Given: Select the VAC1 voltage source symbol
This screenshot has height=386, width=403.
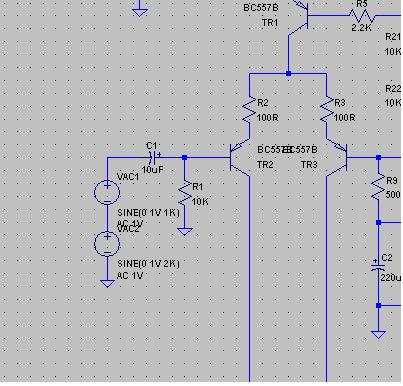Looking at the screenshot, I should pos(107,192).
